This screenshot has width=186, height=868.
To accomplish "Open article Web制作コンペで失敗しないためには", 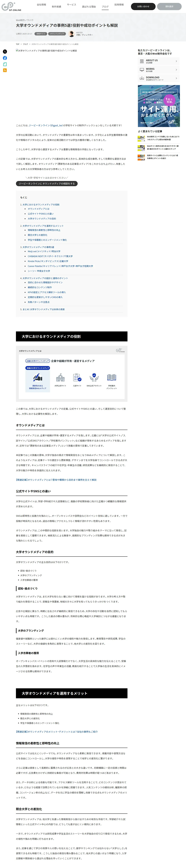I will point(163,138).
